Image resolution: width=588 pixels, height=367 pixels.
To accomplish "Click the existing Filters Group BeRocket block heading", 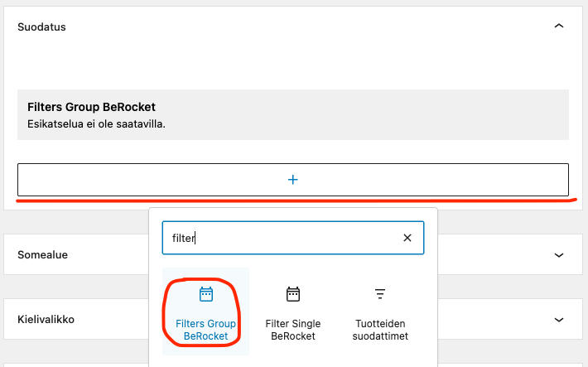I will [91, 107].
